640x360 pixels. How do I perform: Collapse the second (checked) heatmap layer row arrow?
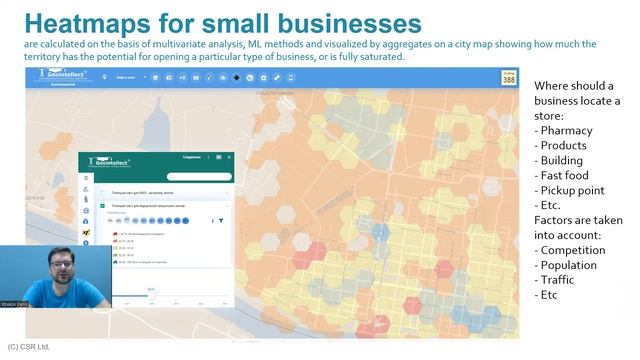pos(227,206)
